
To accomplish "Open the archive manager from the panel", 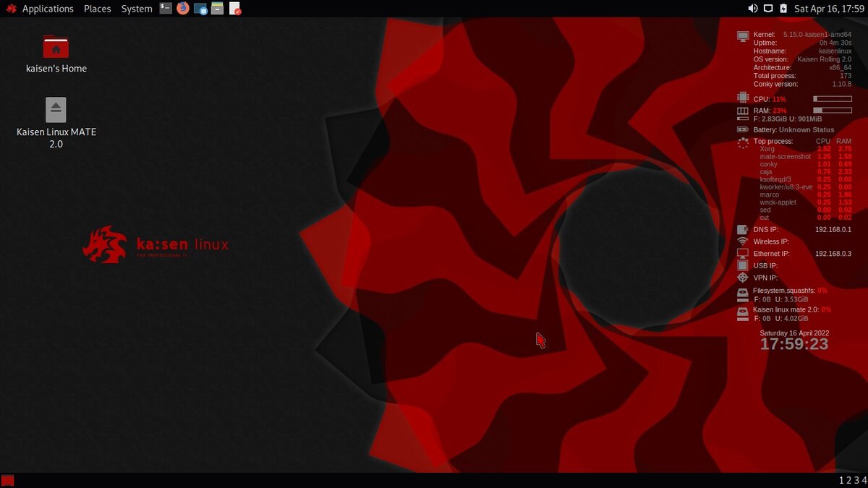I will point(217,9).
